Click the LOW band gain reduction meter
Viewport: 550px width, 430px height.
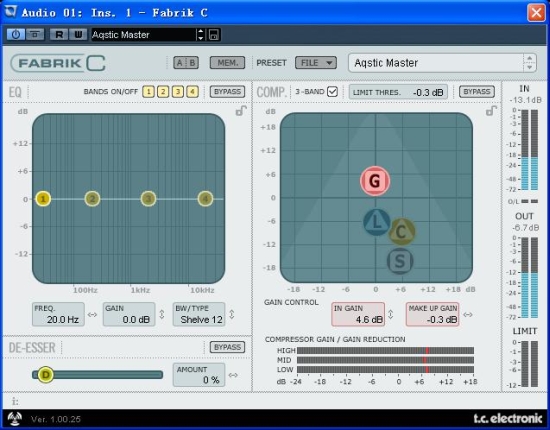pos(385,369)
